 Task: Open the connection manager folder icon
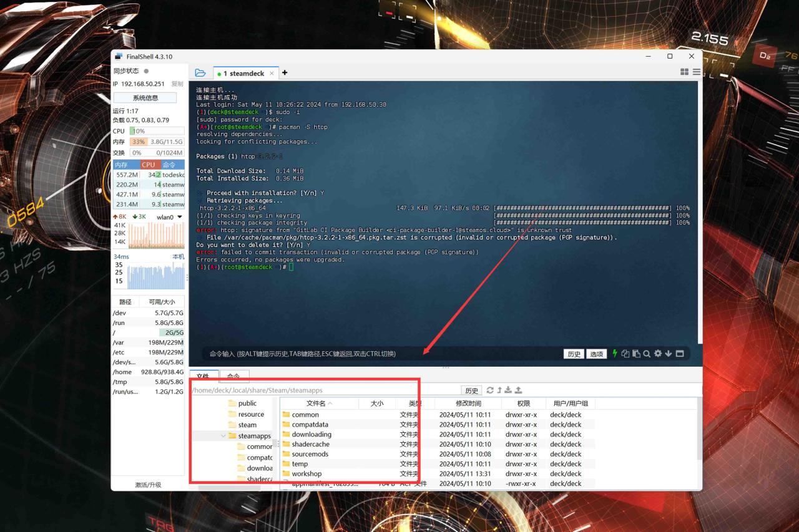pos(200,72)
